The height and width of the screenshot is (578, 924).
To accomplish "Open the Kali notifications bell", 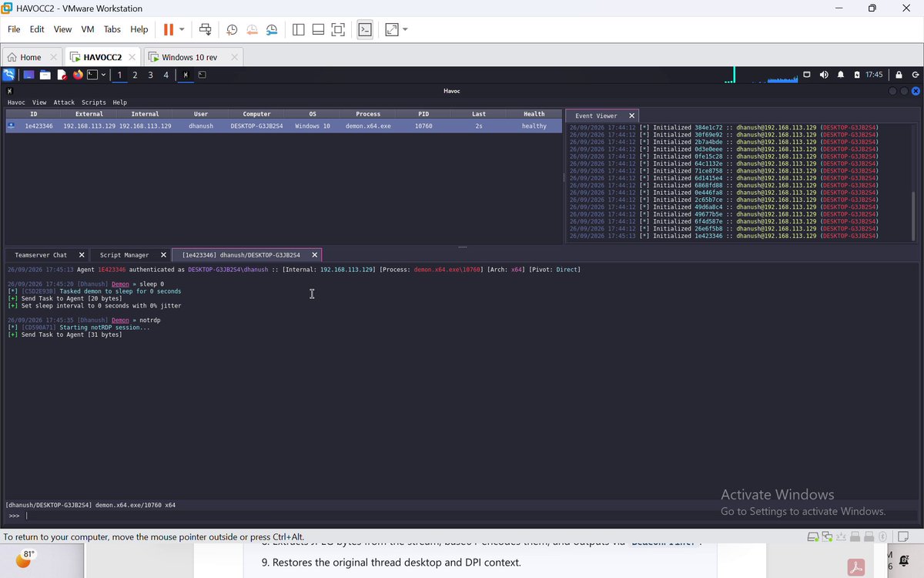I will [x=841, y=75].
